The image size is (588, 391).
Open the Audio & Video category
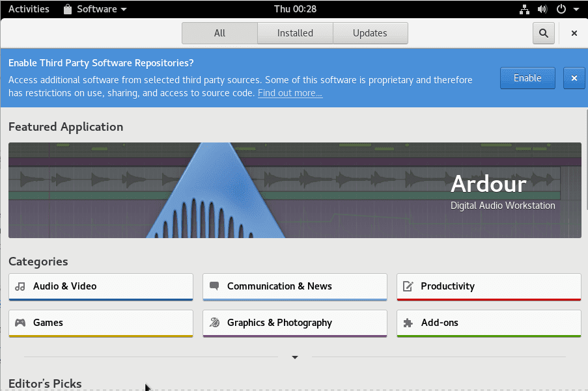101,288
